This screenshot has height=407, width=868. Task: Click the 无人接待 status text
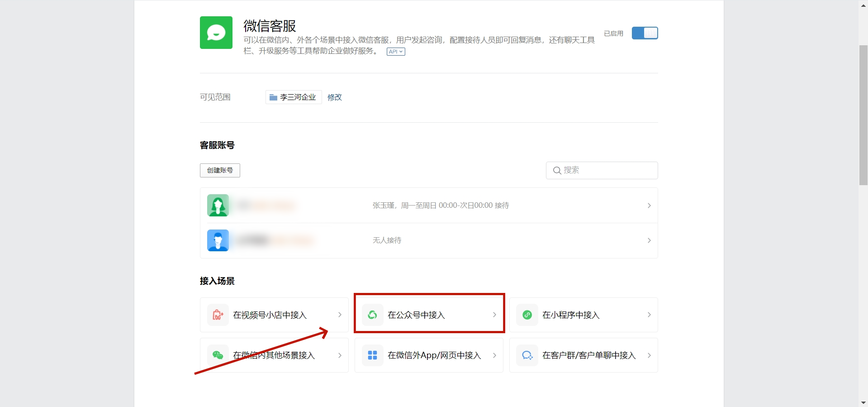pyautogui.click(x=387, y=240)
